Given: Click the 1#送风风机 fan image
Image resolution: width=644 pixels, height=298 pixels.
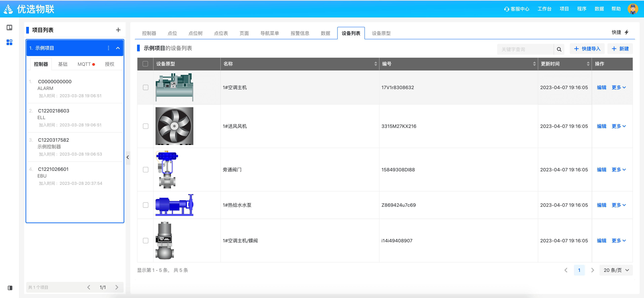Looking at the screenshot, I should click(x=174, y=126).
